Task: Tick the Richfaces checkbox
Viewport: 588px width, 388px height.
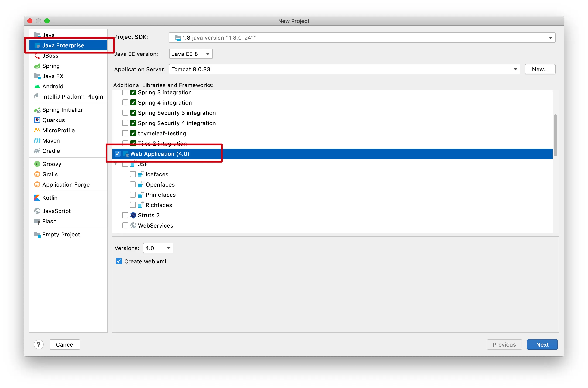Action: (x=133, y=205)
